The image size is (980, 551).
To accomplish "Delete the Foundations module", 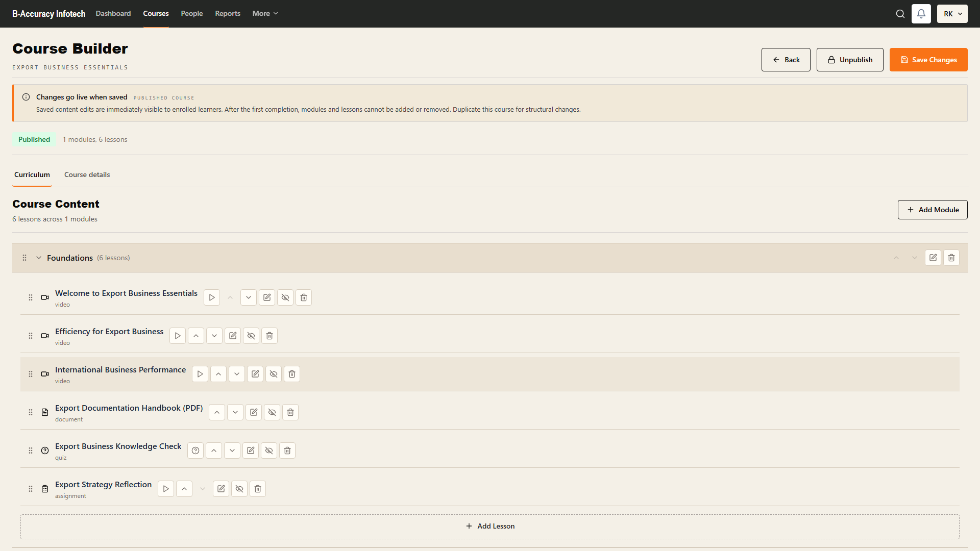I will click(951, 258).
